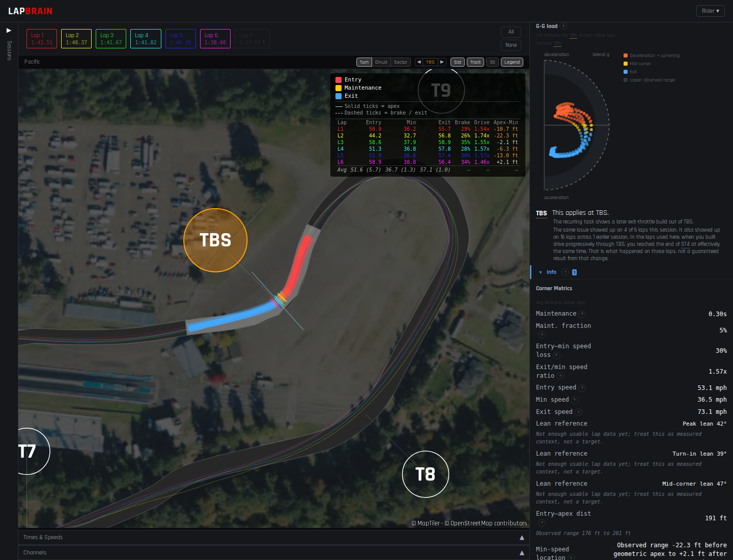Click red Entry legend swatch
Viewport: 733px width, 560px height.
[339, 80]
